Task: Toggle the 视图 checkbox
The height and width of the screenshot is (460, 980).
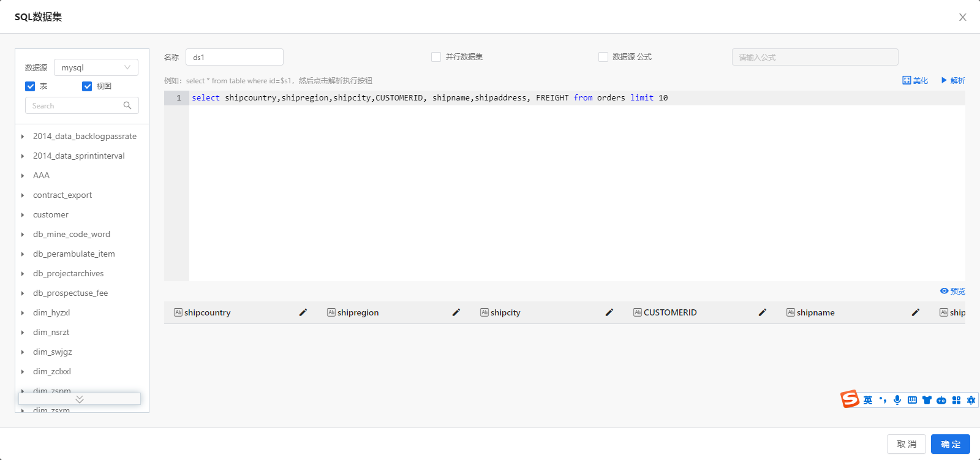Action: pos(87,86)
